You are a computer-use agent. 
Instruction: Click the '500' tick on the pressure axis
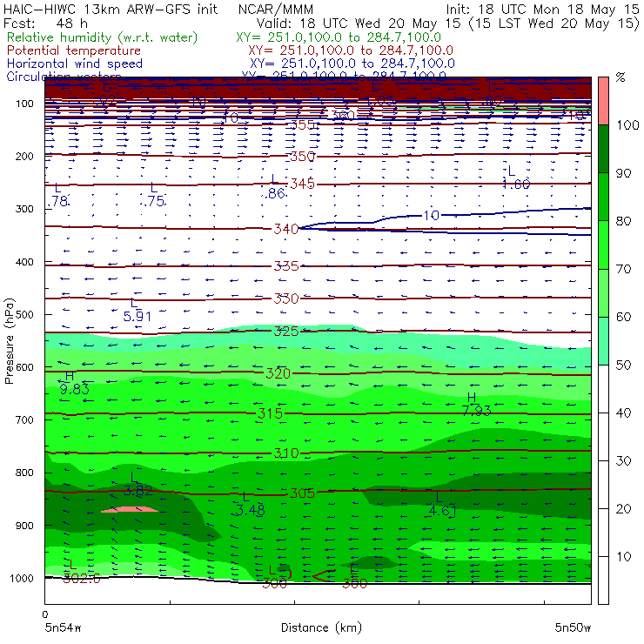pyautogui.click(x=24, y=314)
